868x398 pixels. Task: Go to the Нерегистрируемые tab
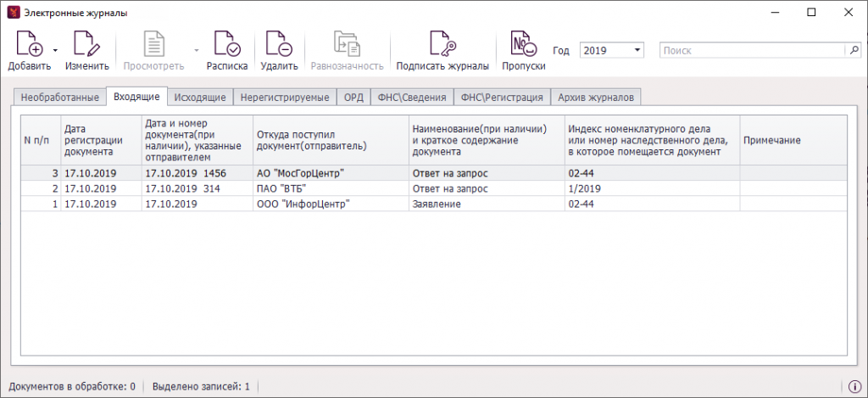coord(285,98)
